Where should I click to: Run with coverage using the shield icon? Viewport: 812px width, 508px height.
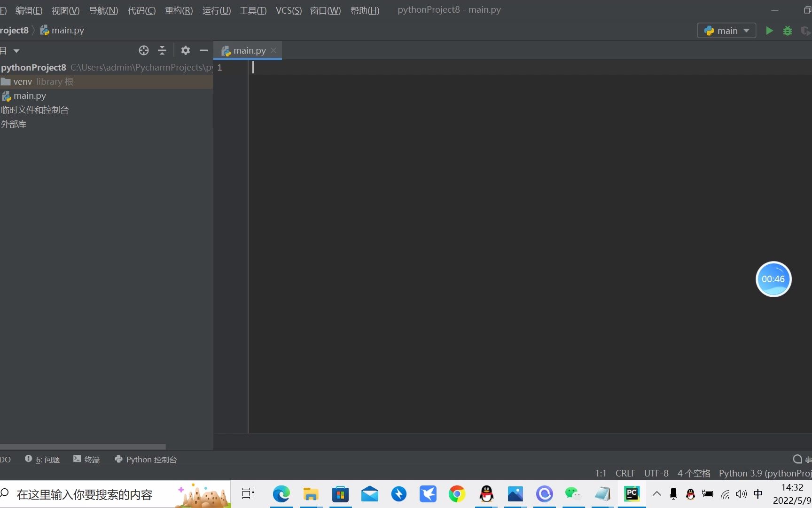(x=805, y=31)
